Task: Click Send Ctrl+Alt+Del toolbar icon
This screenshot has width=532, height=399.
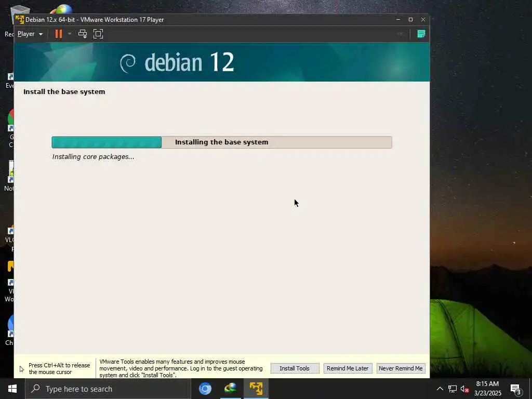Action: [x=83, y=34]
